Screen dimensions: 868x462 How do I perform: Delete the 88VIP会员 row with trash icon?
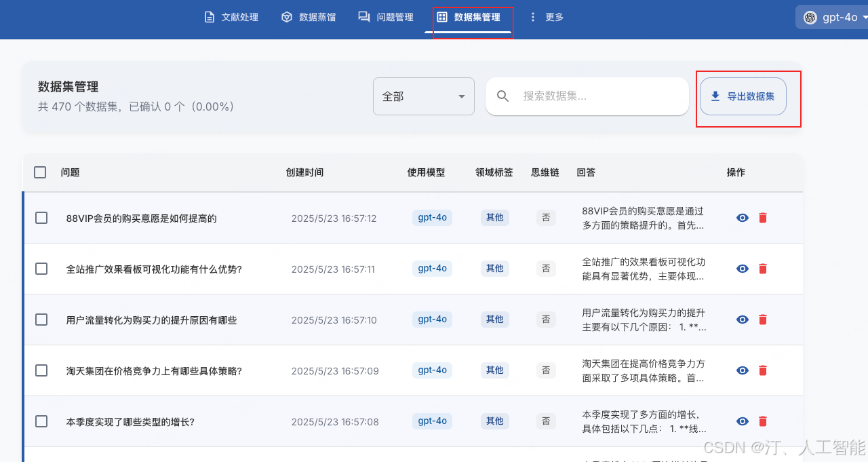763,218
